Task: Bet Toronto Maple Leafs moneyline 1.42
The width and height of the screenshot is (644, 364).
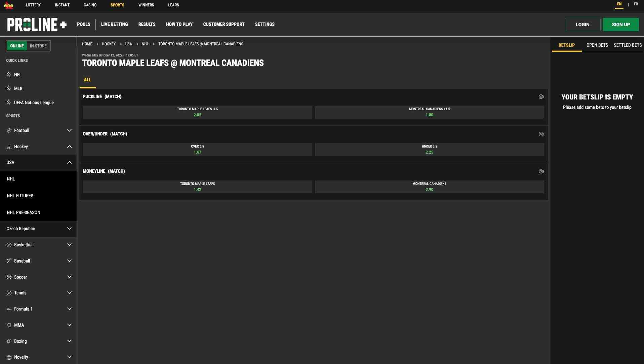Action: 197,187
